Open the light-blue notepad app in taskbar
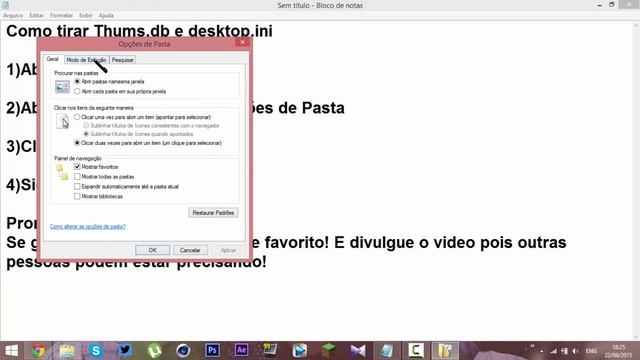Viewport: 640px width, 360px height. 387,351
